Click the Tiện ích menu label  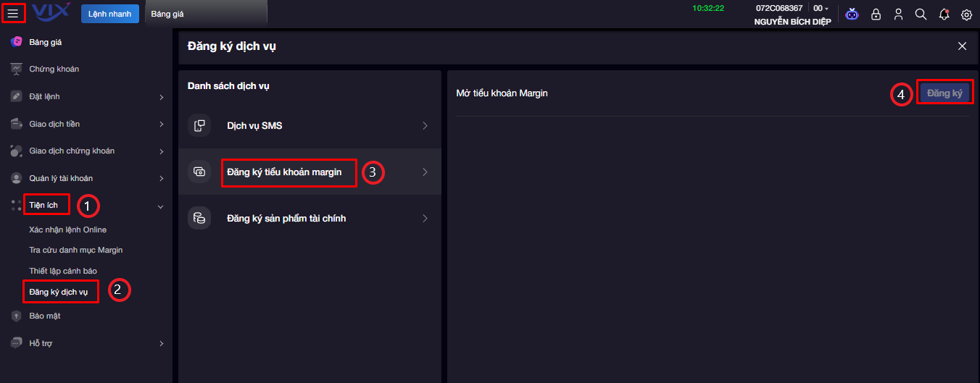[x=43, y=206]
